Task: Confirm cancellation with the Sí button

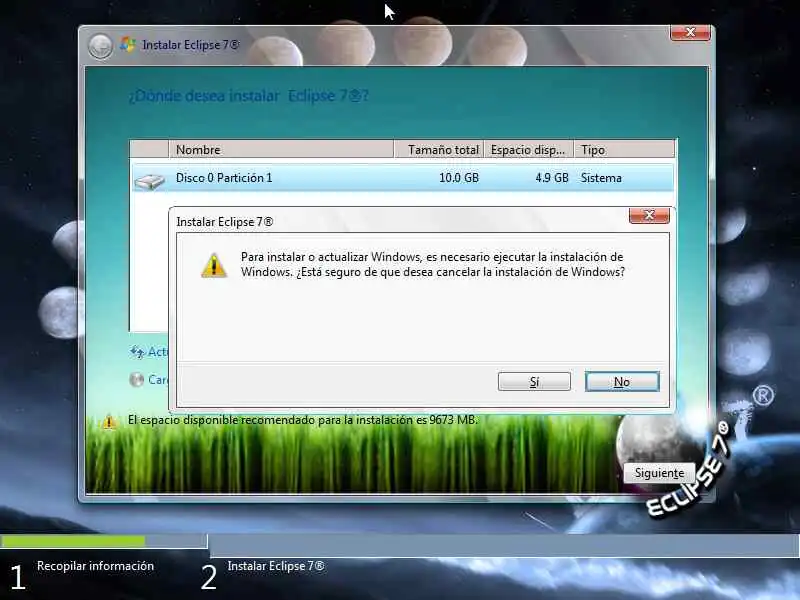Action: pyautogui.click(x=534, y=382)
